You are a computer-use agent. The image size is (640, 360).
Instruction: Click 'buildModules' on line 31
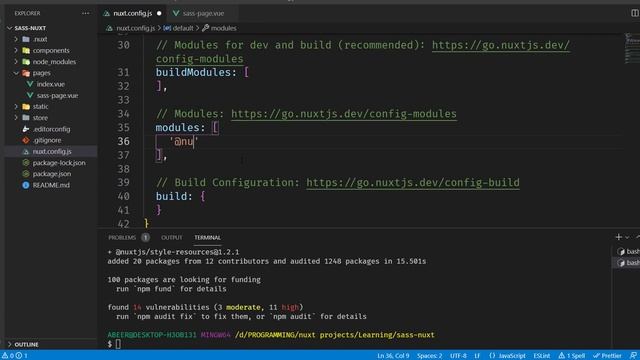point(193,73)
